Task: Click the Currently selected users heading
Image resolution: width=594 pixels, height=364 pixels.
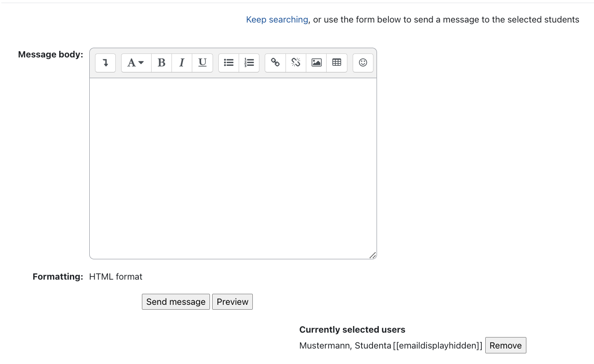Action: pos(352,330)
